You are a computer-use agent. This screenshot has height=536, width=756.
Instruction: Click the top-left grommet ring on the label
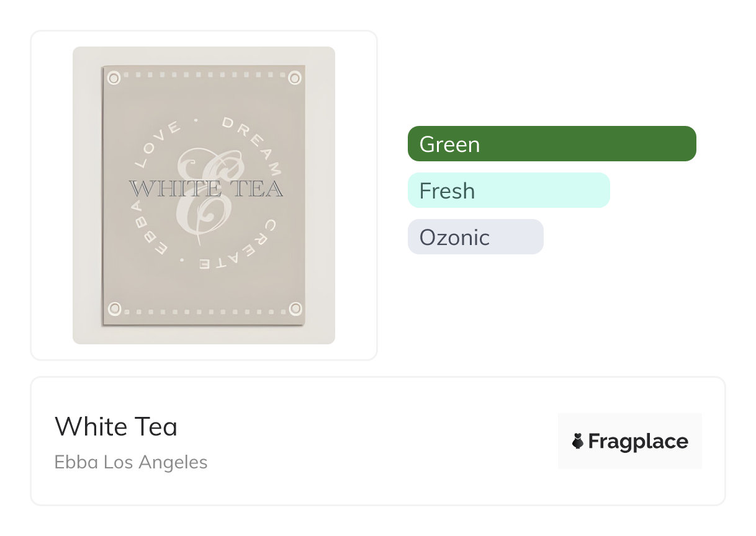pos(114,78)
